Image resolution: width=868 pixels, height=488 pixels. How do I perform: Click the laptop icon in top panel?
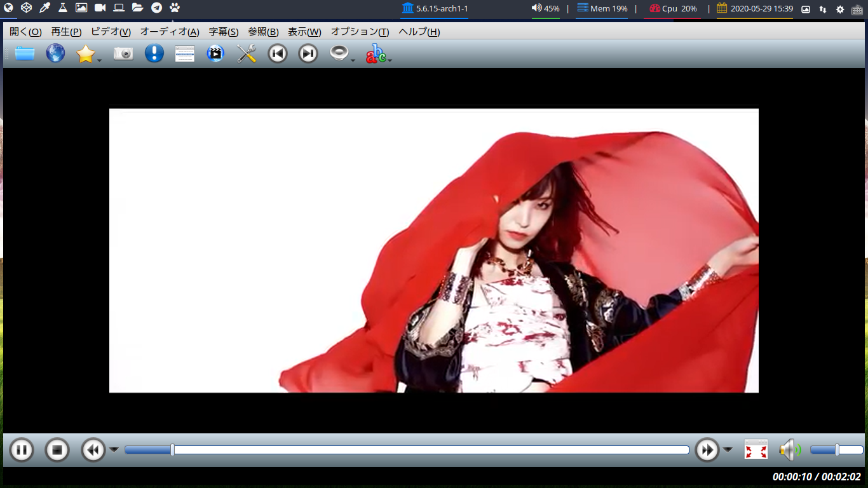(x=119, y=8)
